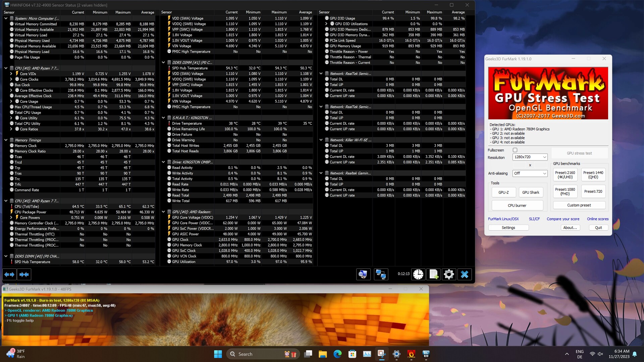644x362 pixels.
Task: Click the Current column header in first panel
Action: [78, 12]
